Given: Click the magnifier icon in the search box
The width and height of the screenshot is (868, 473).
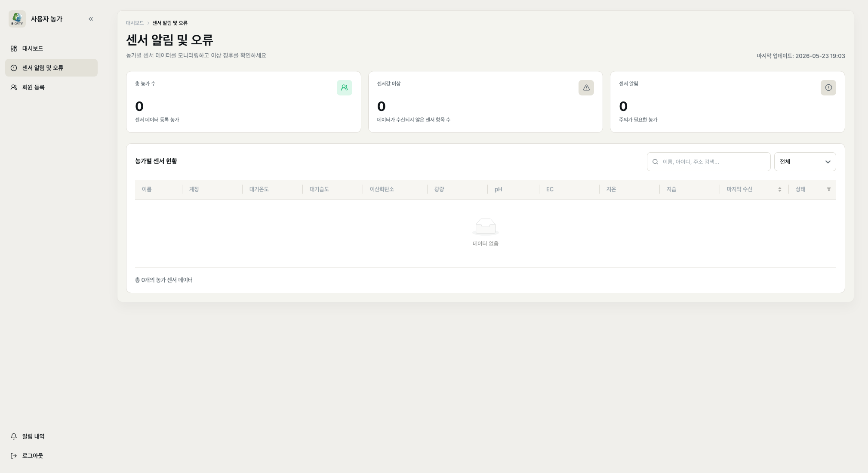Looking at the screenshot, I should 655,162.
